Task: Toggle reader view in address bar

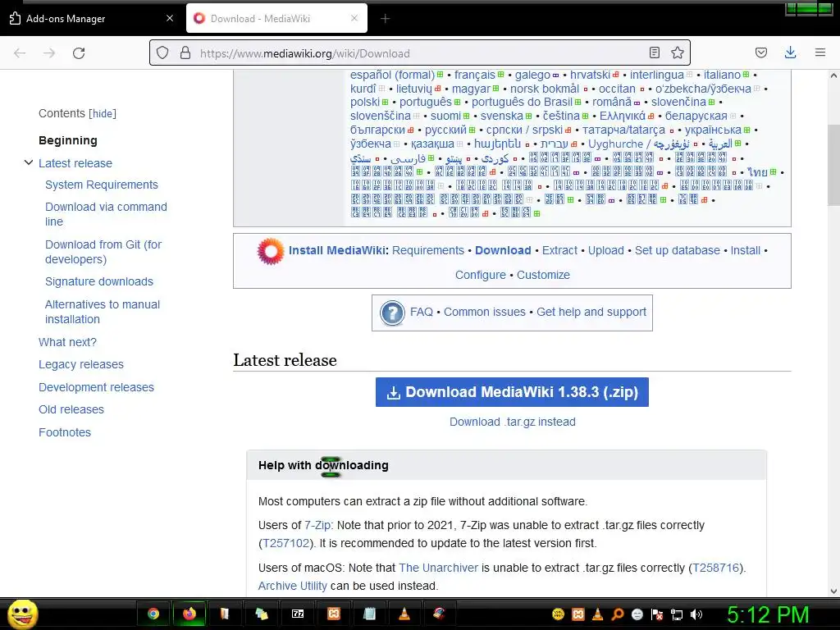Action: coord(654,52)
